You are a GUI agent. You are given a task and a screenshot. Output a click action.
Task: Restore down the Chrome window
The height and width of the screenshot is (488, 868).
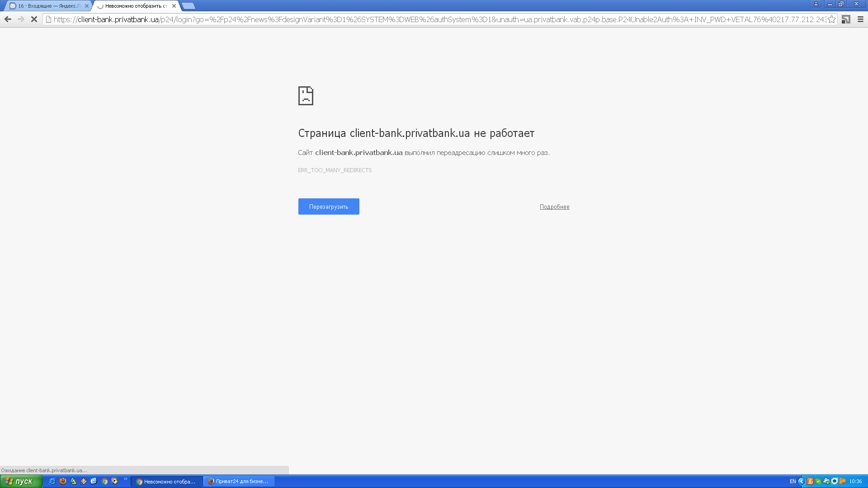(841, 4)
